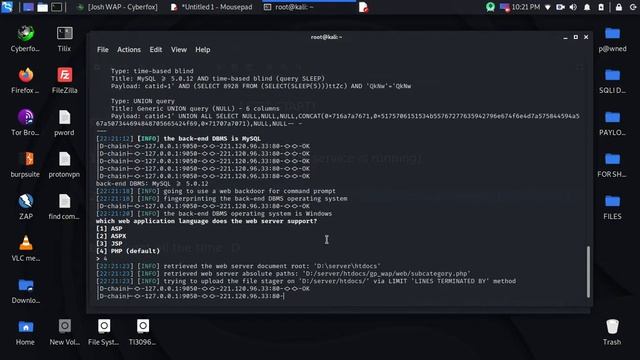This screenshot has height=360, width=640.
Task: Click 'Type: UNION query' text line
Action: click(x=142, y=101)
